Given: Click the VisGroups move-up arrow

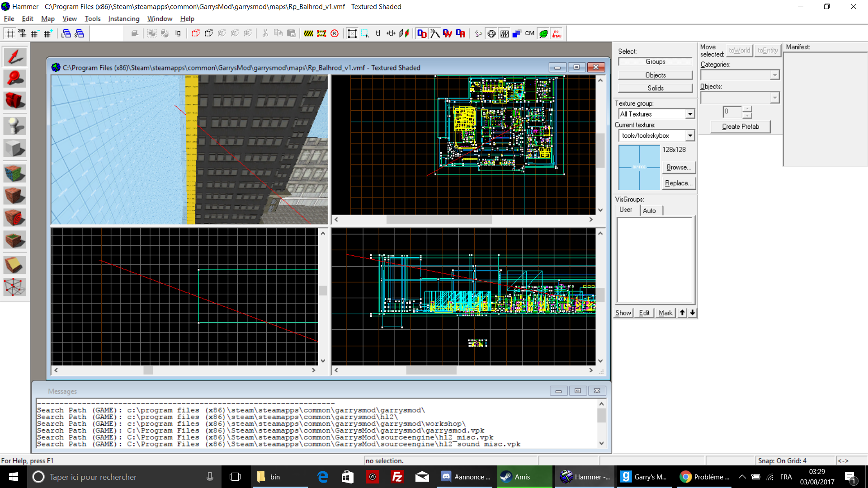Looking at the screenshot, I should (683, 313).
